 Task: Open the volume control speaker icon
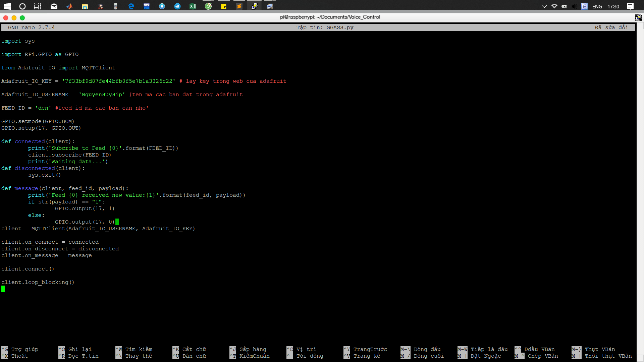point(574,6)
